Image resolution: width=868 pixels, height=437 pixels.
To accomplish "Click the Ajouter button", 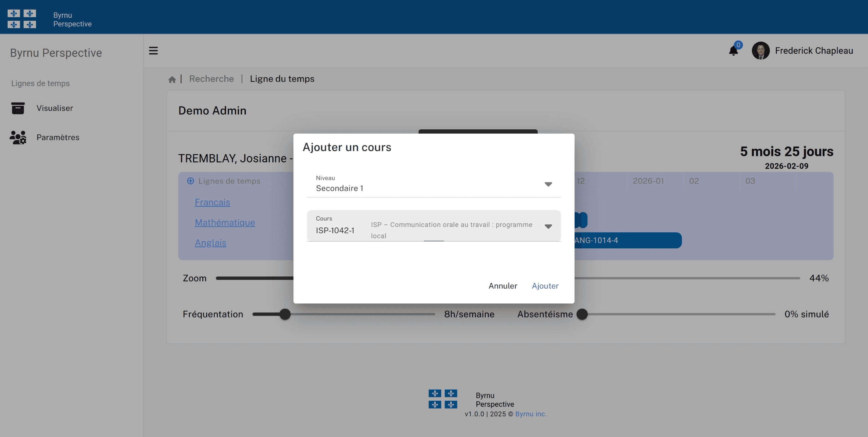I will (545, 286).
